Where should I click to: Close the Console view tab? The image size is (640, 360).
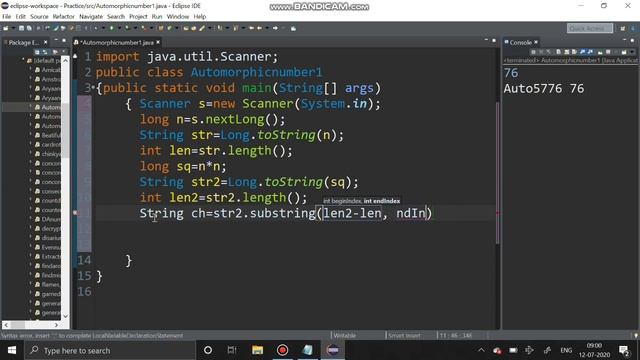click(x=536, y=42)
